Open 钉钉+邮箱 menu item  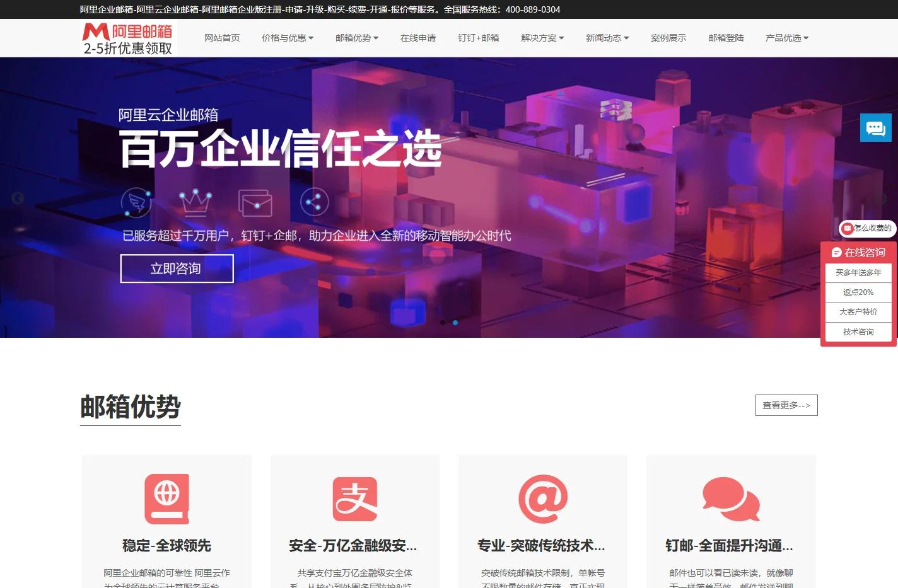(x=479, y=38)
